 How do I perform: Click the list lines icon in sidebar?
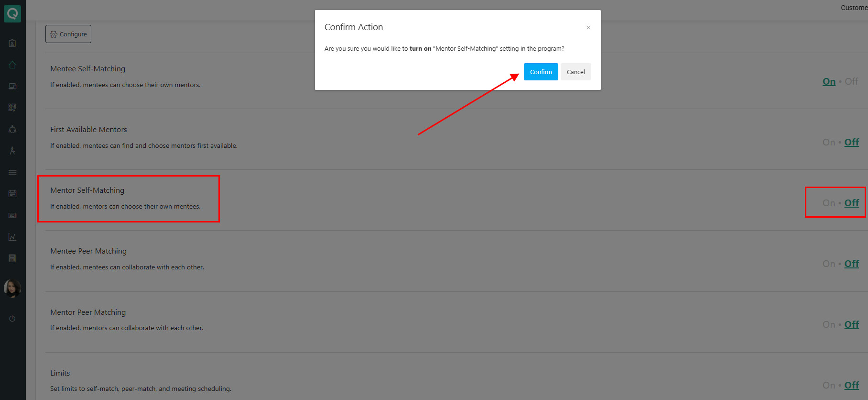click(12, 172)
